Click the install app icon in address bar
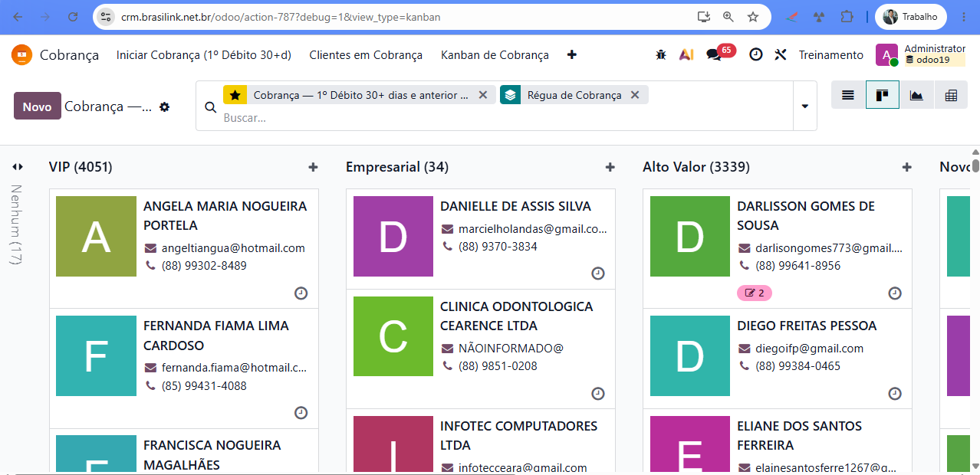The width and height of the screenshot is (980, 475). coord(703,17)
